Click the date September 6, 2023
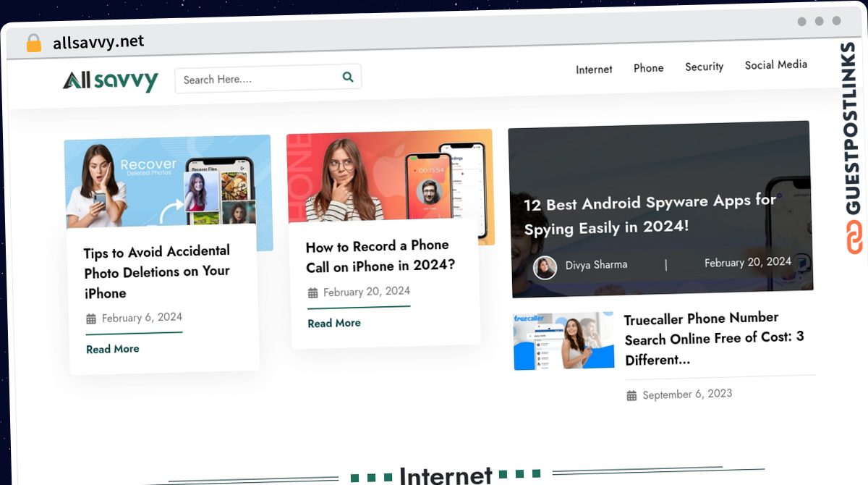The height and width of the screenshot is (485, 868). [x=687, y=395]
